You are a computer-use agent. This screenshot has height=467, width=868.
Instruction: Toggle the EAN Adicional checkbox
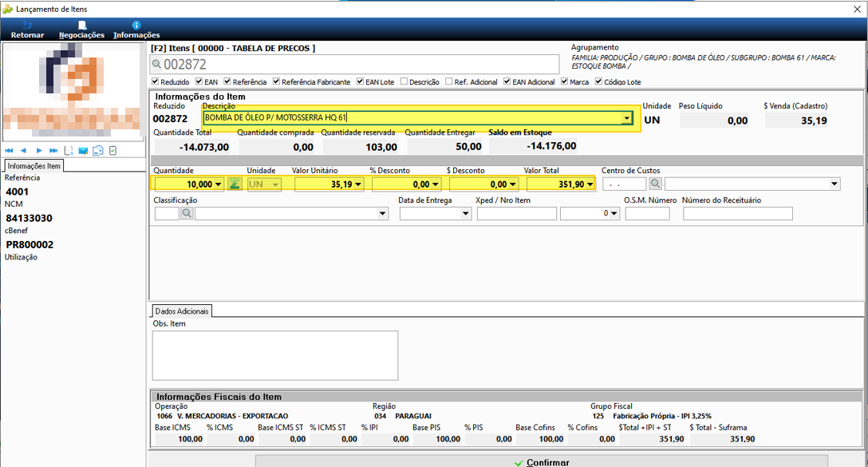[x=507, y=81]
